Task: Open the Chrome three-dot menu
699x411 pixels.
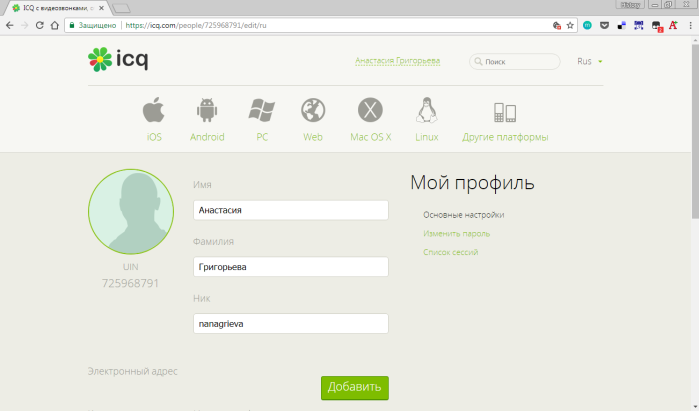Action: click(x=690, y=25)
